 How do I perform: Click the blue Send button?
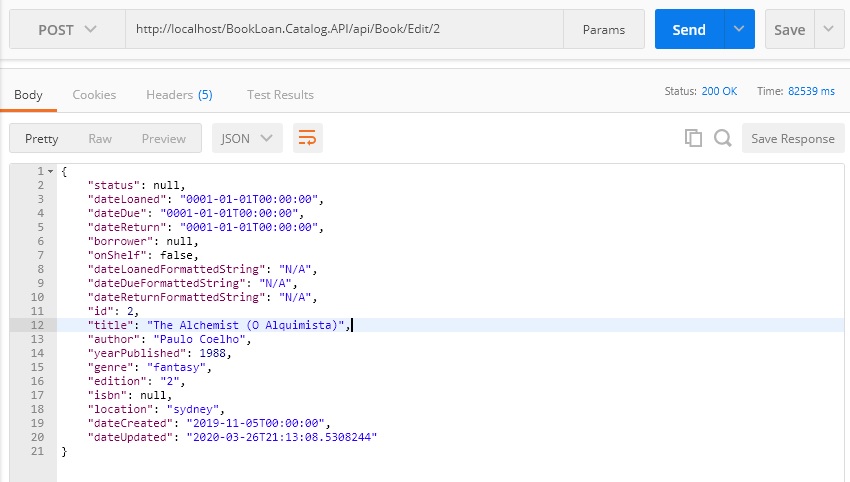point(689,29)
